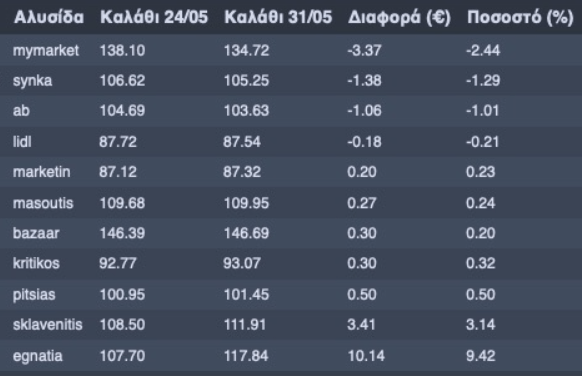Viewport: 584px width, 378px height.
Task: Click the ab chain cell
Action: pos(21,111)
